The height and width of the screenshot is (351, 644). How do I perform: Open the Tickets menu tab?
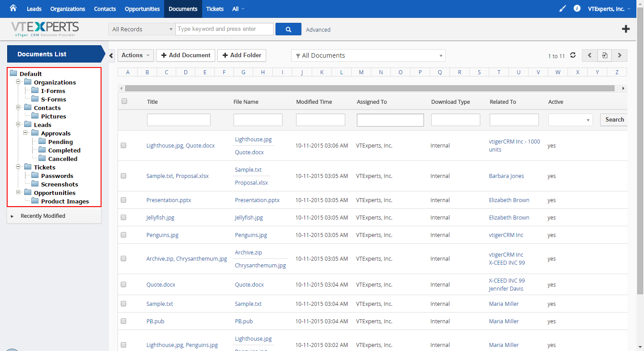[215, 9]
